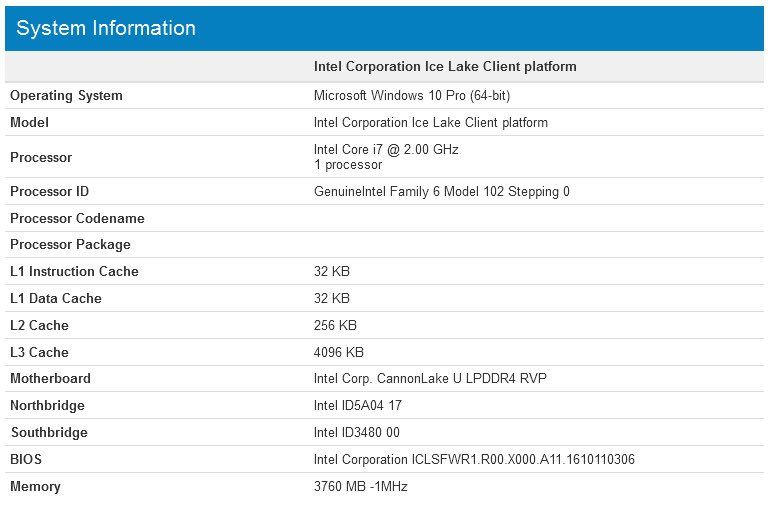Click the Northbridge label
774x511 pixels.
47,405
